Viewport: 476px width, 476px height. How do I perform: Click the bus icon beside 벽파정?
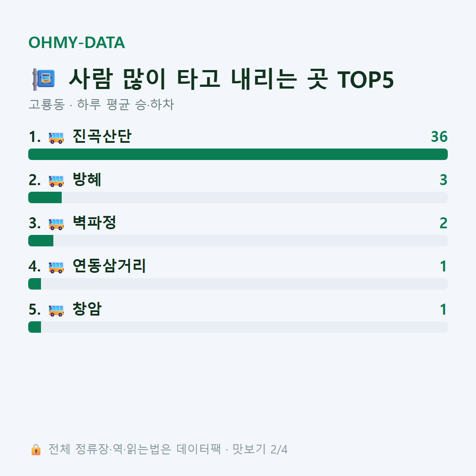(56, 224)
